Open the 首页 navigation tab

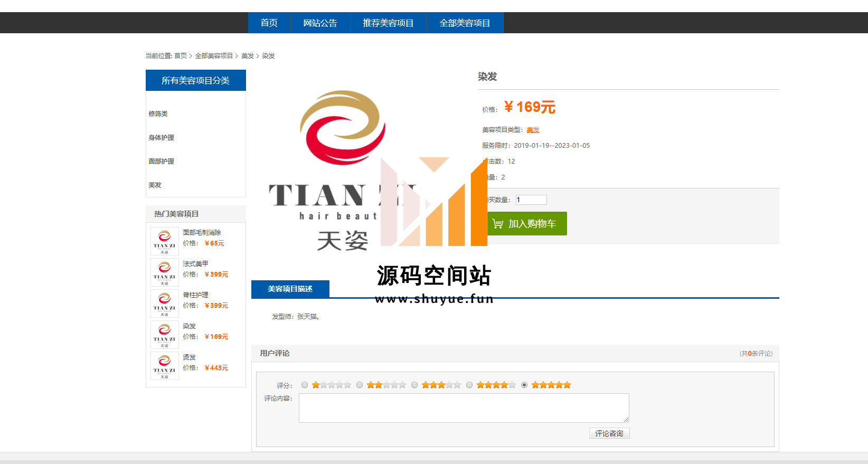point(269,23)
